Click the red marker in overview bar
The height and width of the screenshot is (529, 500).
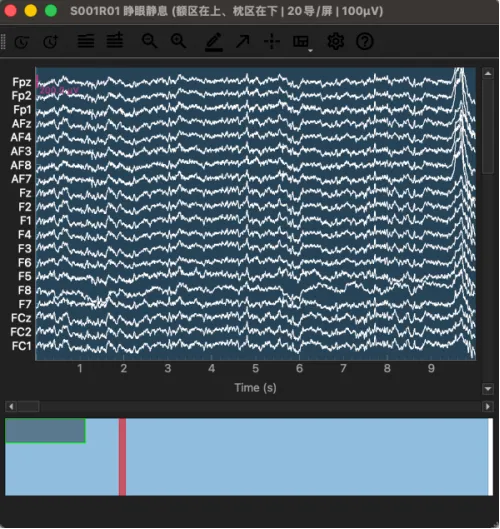tap(122, 457)
